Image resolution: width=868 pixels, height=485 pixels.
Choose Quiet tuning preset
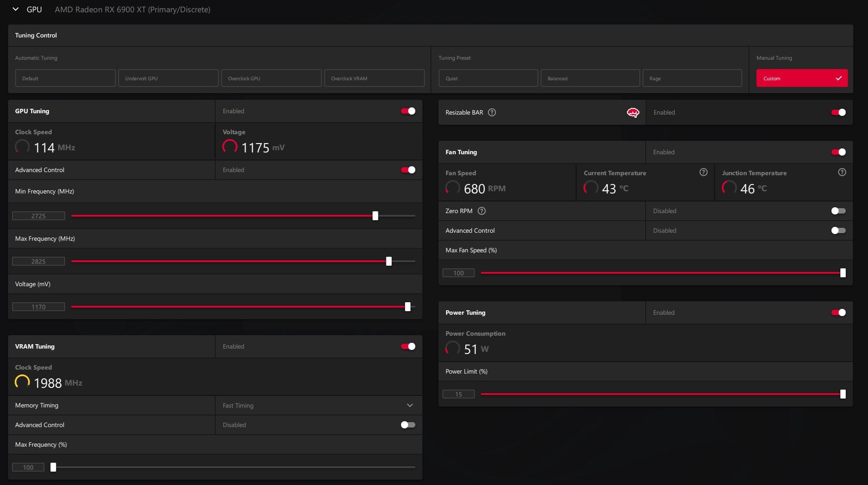click(488, 78)
